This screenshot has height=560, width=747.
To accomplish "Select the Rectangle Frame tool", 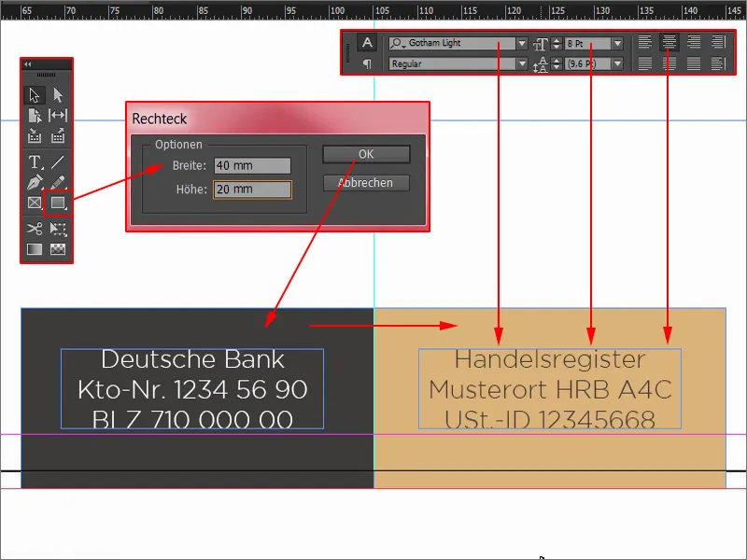I will (x=35, y=203).
